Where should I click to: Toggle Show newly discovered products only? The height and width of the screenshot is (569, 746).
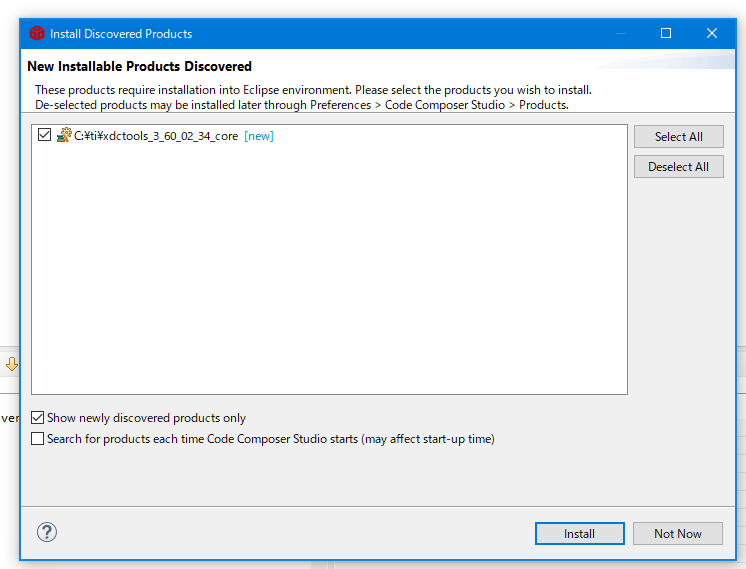click(x=38, y=418)
